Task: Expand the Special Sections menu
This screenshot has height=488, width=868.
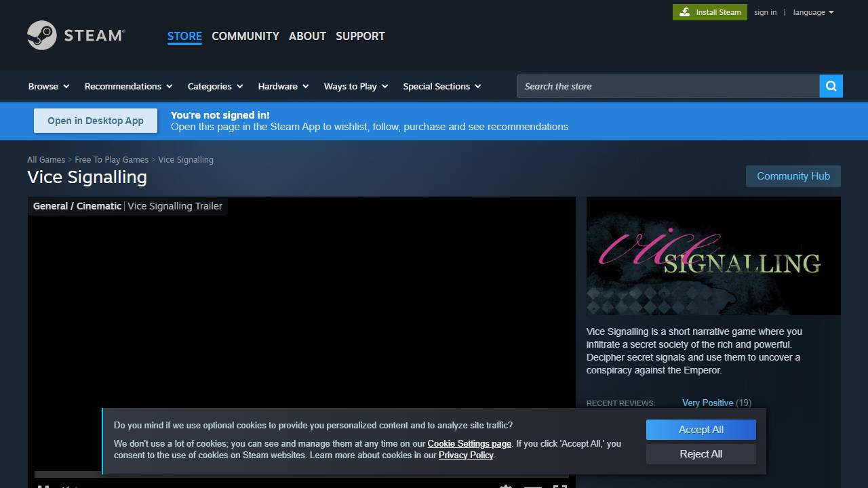Action: [442, 86]
